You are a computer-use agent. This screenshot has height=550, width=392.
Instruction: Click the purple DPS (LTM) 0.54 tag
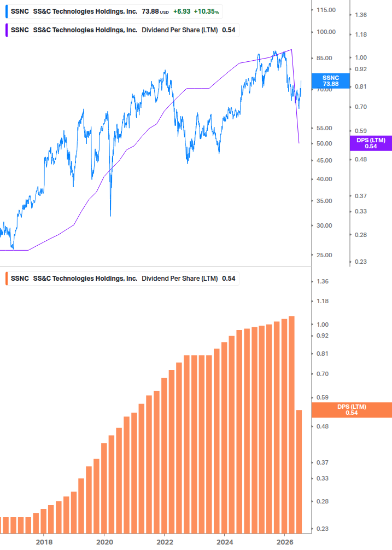coord(371,143)
